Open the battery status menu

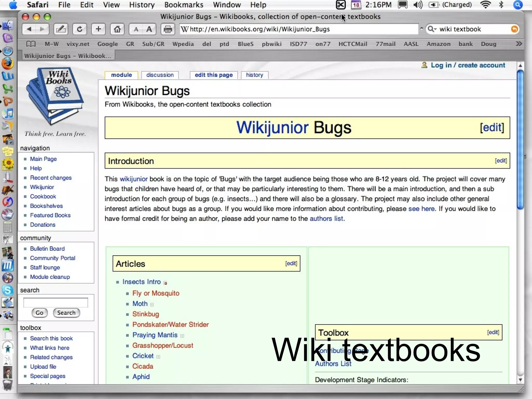(x=450, y=5)
